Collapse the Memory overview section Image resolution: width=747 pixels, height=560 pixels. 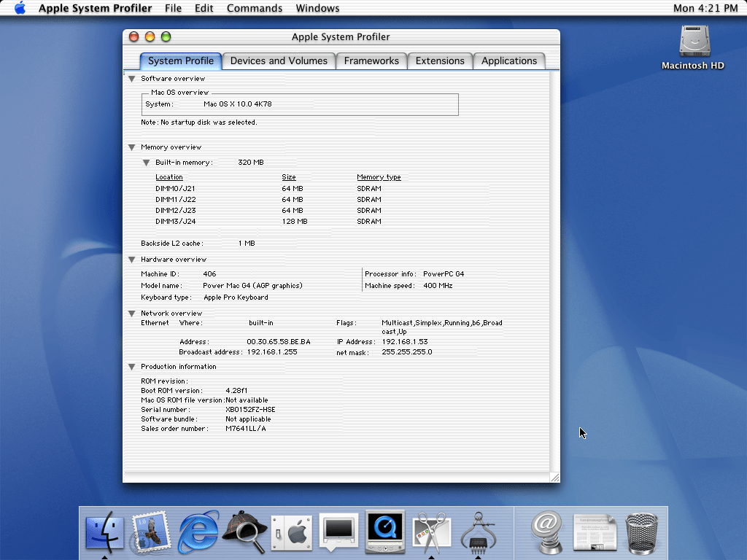point(132,147)
